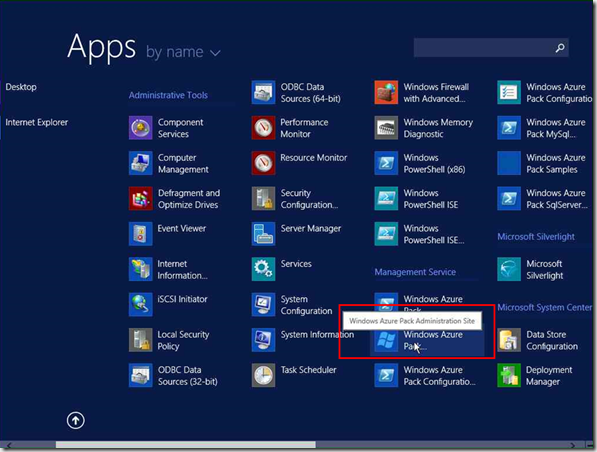Open Microsoft Silverlight icon
Viewport: 597px width, 452px height.
[x=509, y=269]
